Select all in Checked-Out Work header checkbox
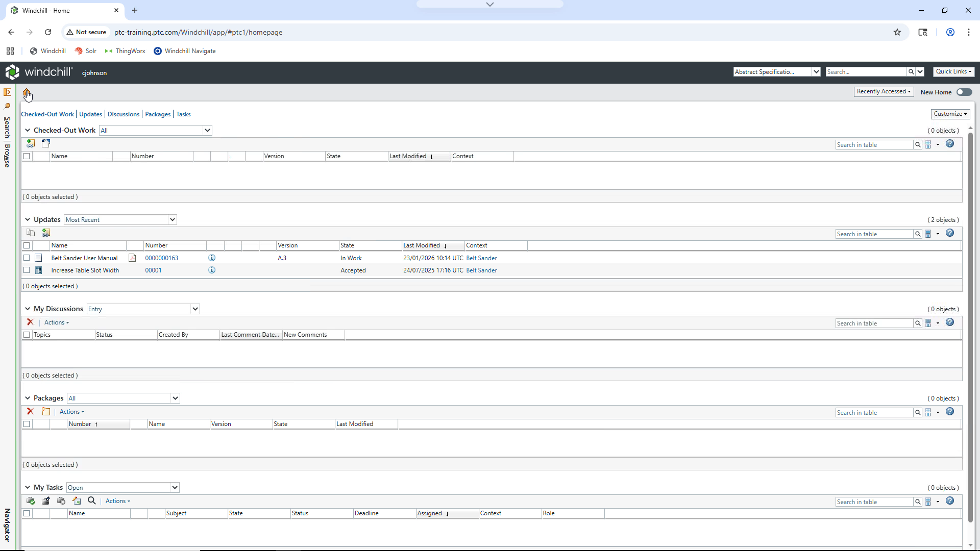980x551 pixels. click(x=27, y=157)
